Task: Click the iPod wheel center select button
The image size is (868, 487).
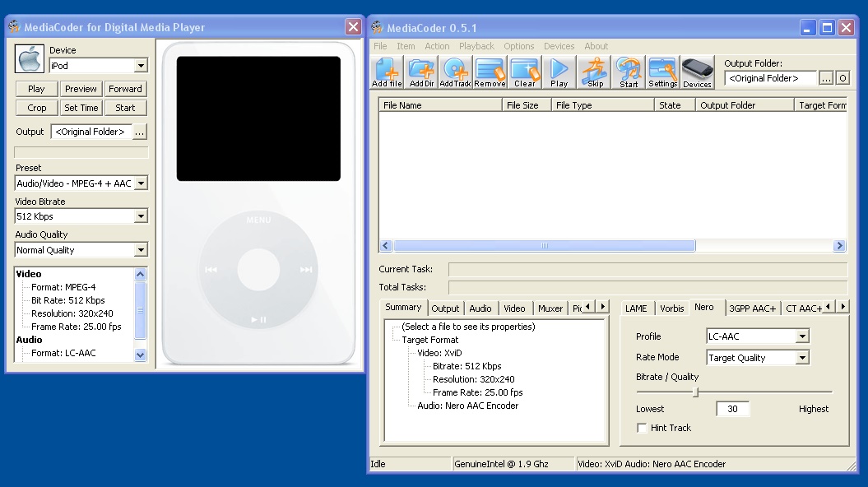Action: click(258, 270)
